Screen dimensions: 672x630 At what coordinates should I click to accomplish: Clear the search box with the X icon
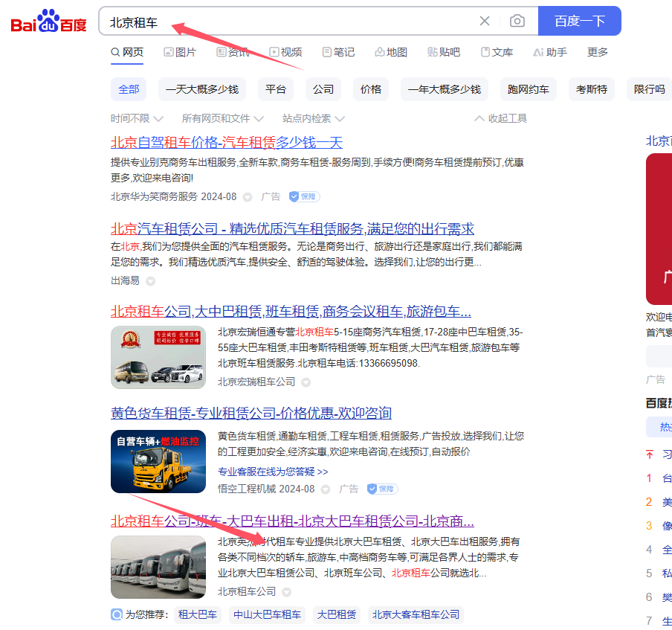[x=484, y=21]
